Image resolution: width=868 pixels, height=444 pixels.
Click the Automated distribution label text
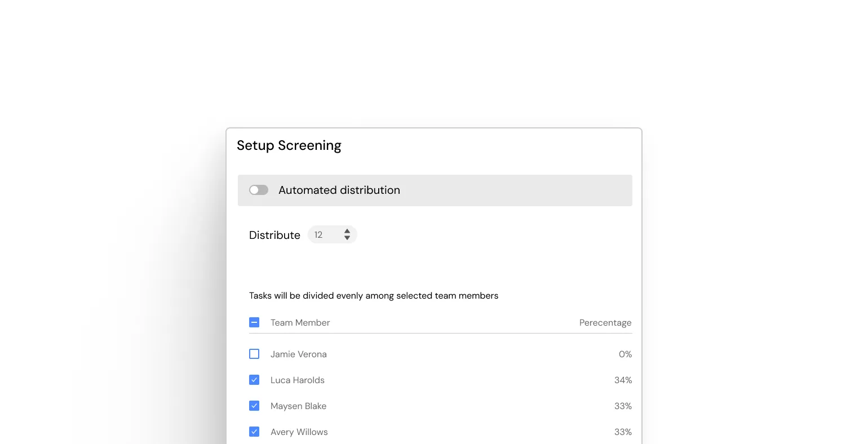pyautogui.click(x=339, y=190)
